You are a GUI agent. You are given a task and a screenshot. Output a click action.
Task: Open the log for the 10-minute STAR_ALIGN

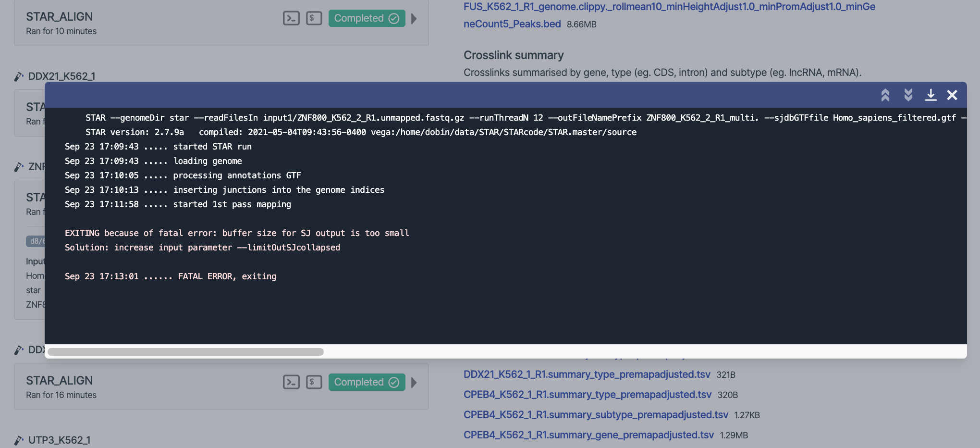(x=291, y=19)
